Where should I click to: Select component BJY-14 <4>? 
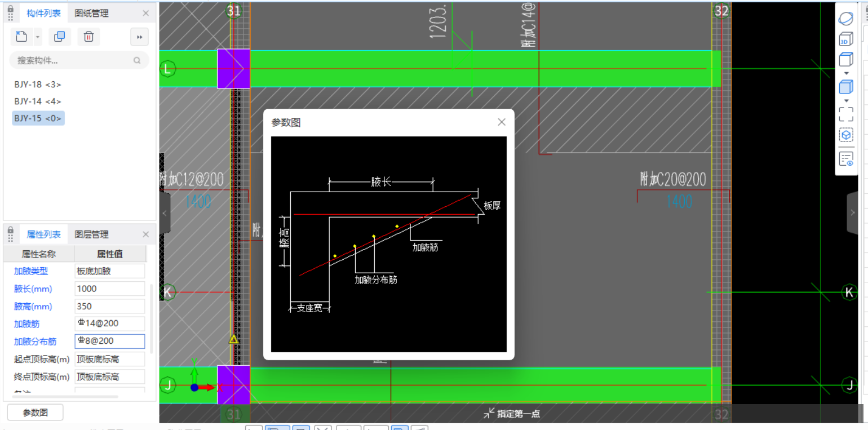click(x=38, y=101)
